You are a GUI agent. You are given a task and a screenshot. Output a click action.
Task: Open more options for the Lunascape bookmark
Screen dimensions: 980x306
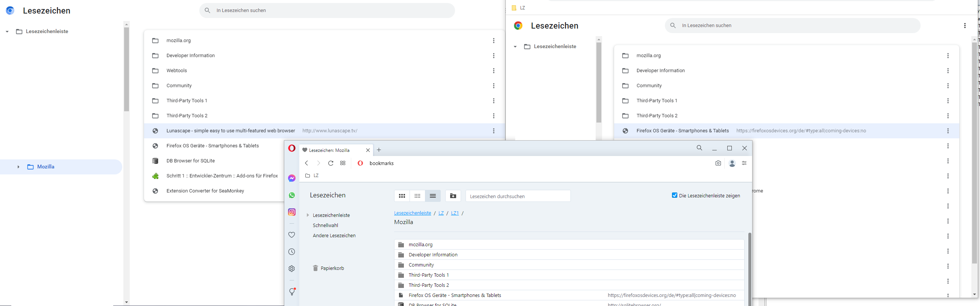pos(493,131)
